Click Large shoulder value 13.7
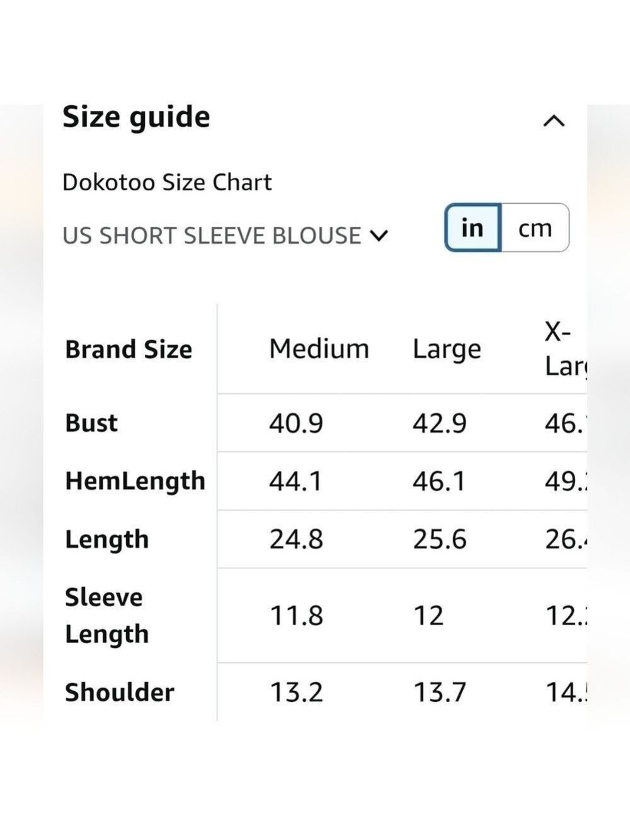 (440, 693)
